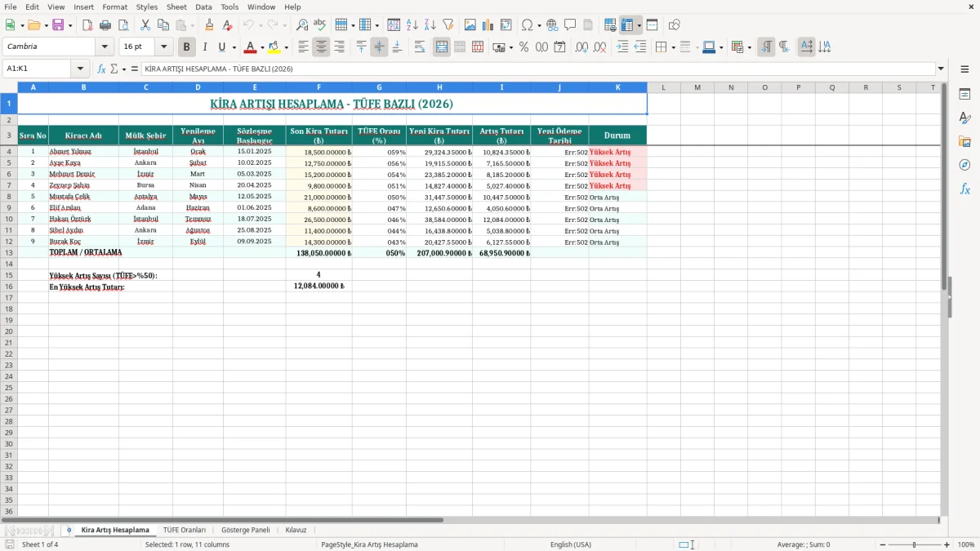Viewport: 980px width, 551px height.
Task: Click the Sort Descending icon
Action: click(x=430, y=25)
